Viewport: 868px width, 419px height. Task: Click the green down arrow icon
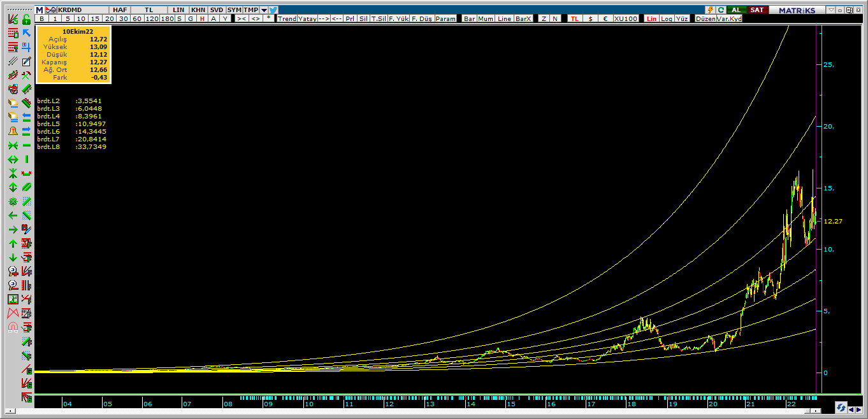(13, 257)
